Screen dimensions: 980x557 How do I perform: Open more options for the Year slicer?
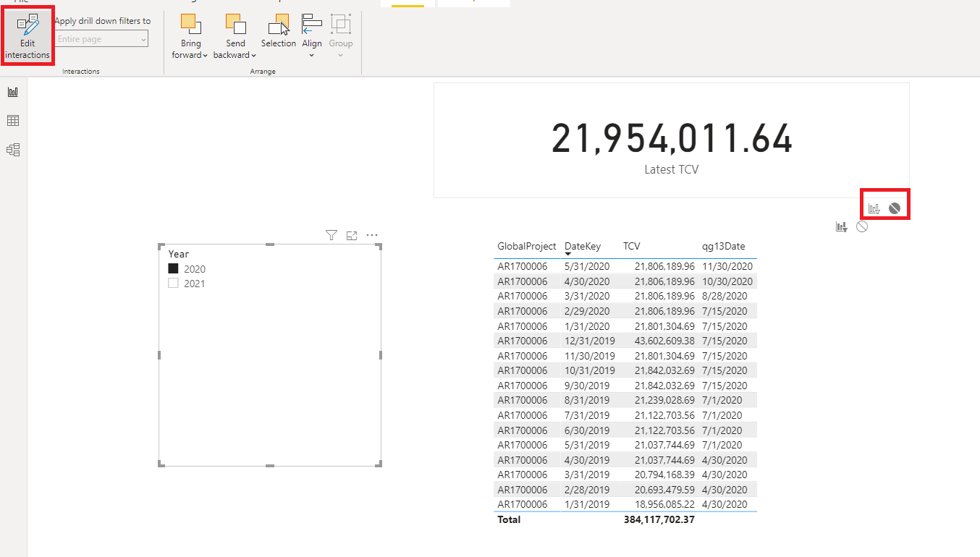372,235
